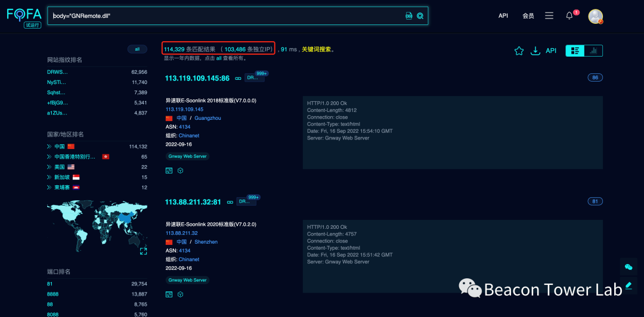Expand the 美国 country entry
The image size is (644, 317).
(49, 167)
